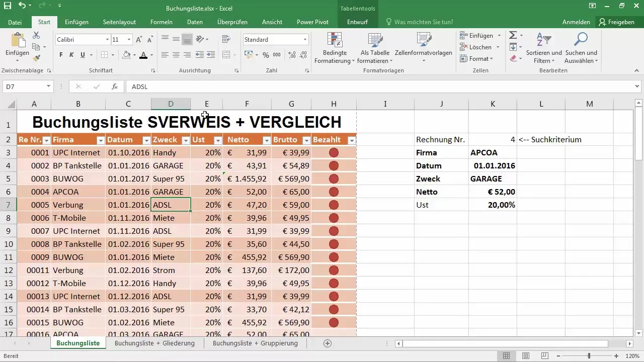644x362 pixels.
Task: Click Anmelden to sign in
Action: click(x=576, y=22)
